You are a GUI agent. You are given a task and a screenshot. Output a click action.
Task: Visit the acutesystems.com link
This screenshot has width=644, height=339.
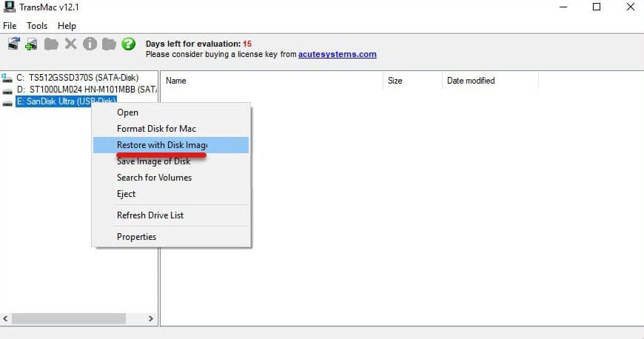tap(338, 54)
